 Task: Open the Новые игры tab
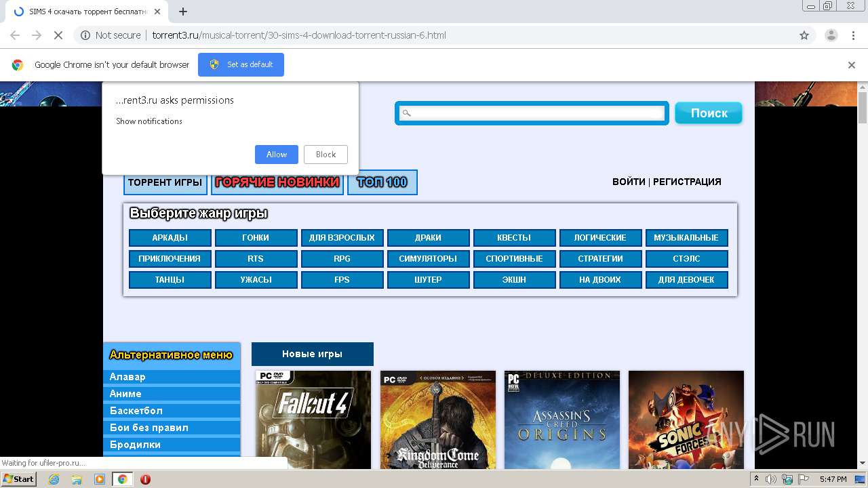point(313,354)
